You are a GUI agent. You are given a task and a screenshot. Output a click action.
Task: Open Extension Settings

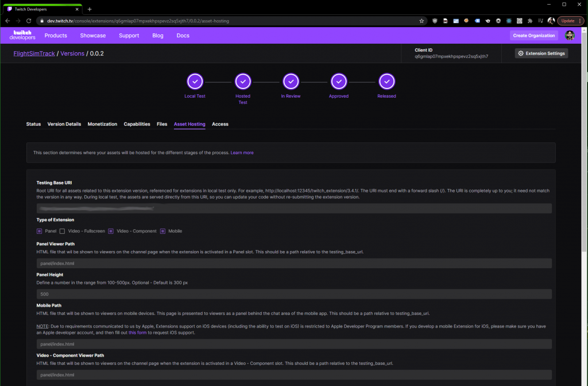[541, 53]
